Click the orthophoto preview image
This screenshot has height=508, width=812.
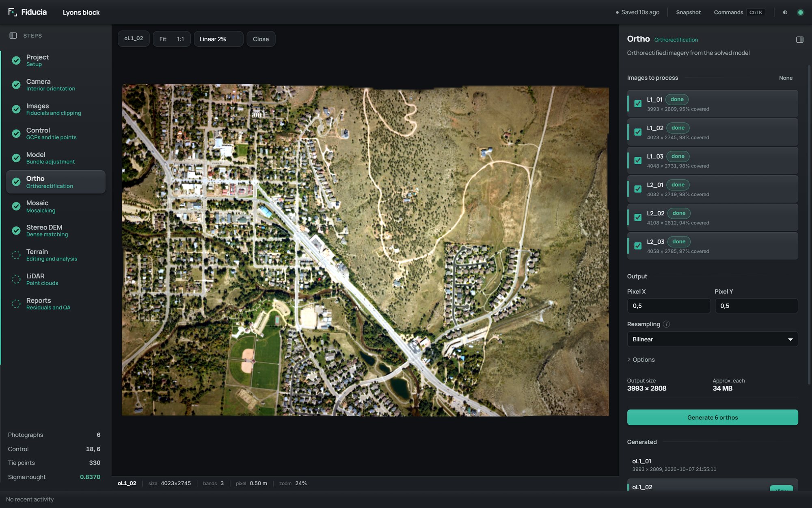[x=365, y=250]
